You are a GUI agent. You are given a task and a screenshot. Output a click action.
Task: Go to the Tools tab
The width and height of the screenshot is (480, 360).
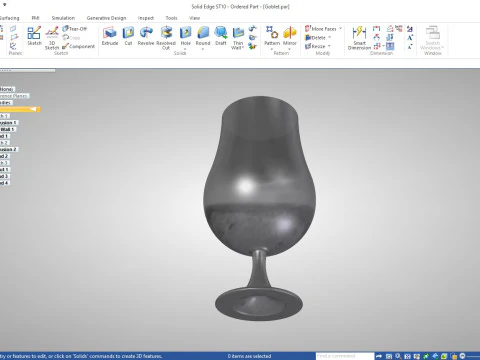(x=171, y=18)
